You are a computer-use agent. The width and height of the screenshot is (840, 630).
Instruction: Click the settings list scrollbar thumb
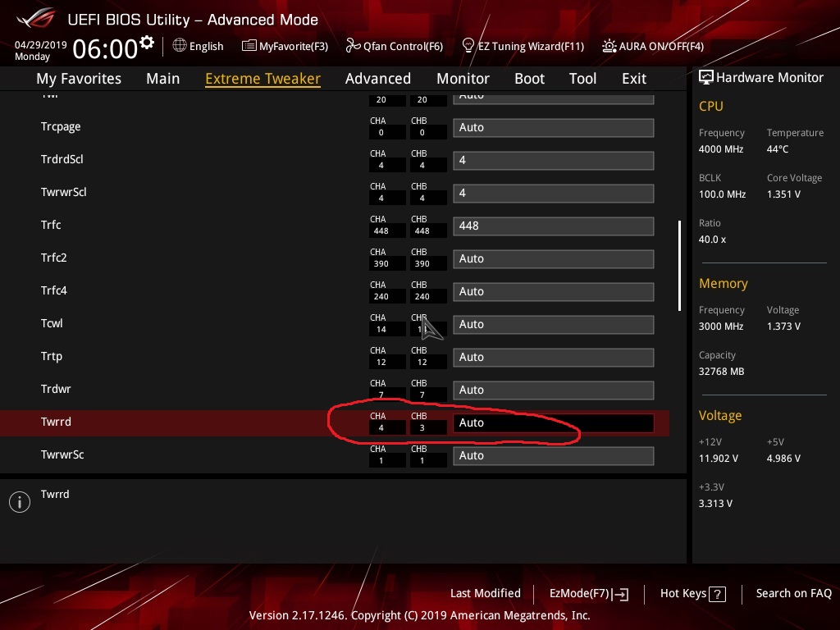click(679, 266)
